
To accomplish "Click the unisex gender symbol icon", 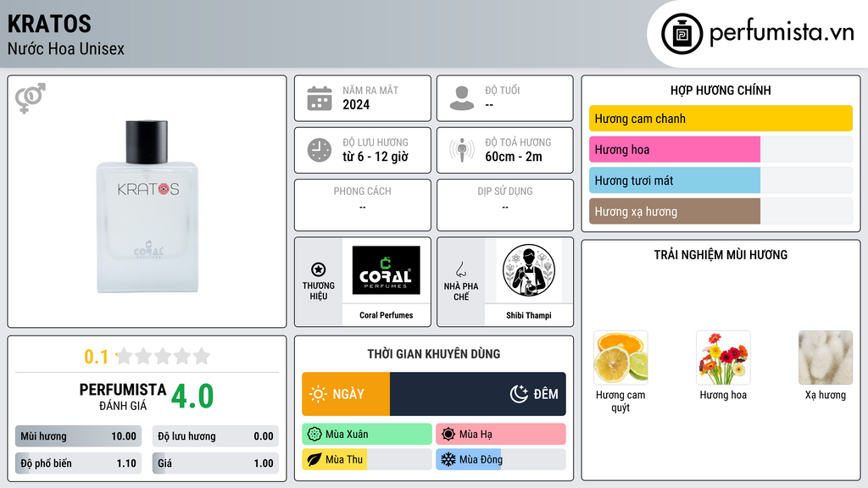I will pyautogui.click(x=30, y=98).
